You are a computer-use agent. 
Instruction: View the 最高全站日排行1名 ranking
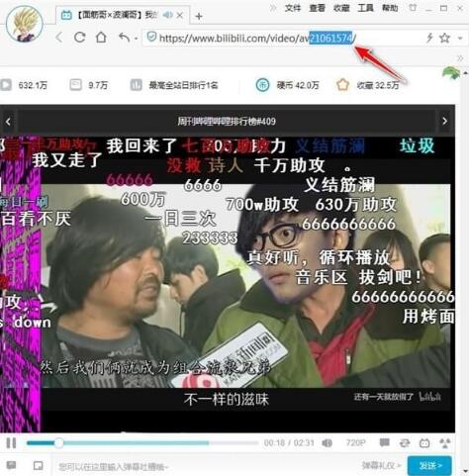(174, 85)
